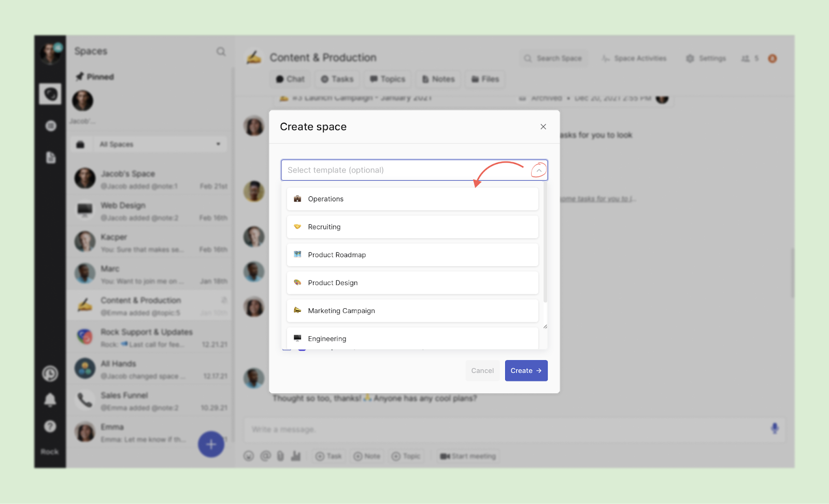Close the Create space dialog
The height and width of the screenshot is (504, 829).
543,127
